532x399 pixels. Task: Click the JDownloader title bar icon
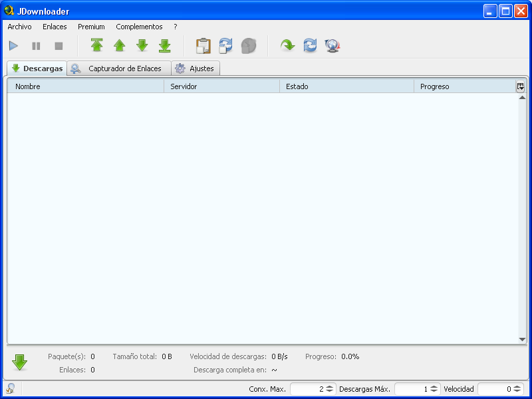coord(9,11)
